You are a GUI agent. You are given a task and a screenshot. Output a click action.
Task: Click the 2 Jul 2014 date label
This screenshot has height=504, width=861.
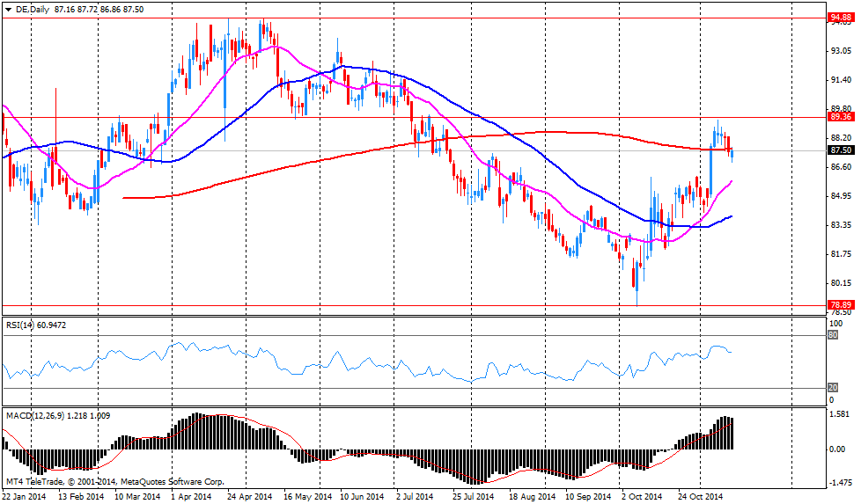coord(414,497)
